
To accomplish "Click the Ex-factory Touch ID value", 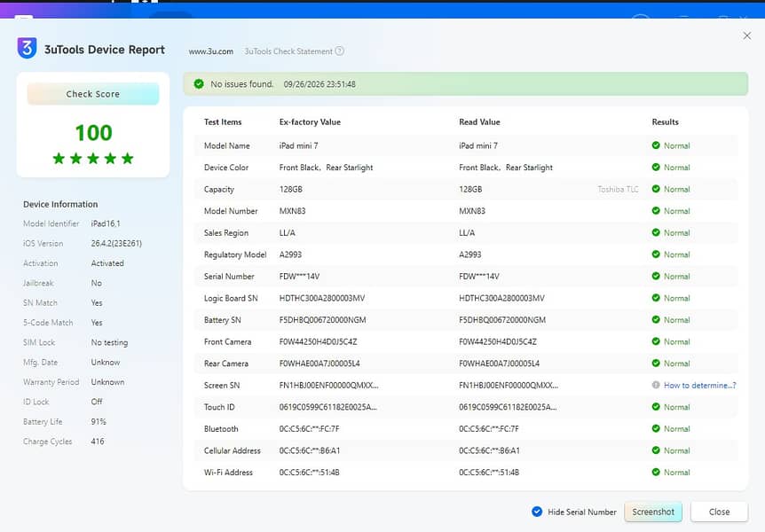I will click(327, 407).
